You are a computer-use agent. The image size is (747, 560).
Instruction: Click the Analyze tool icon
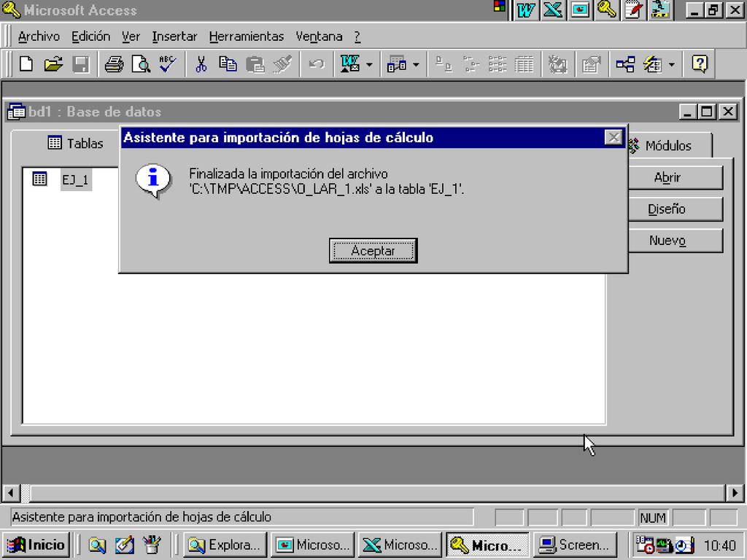(x=396, y=64)
